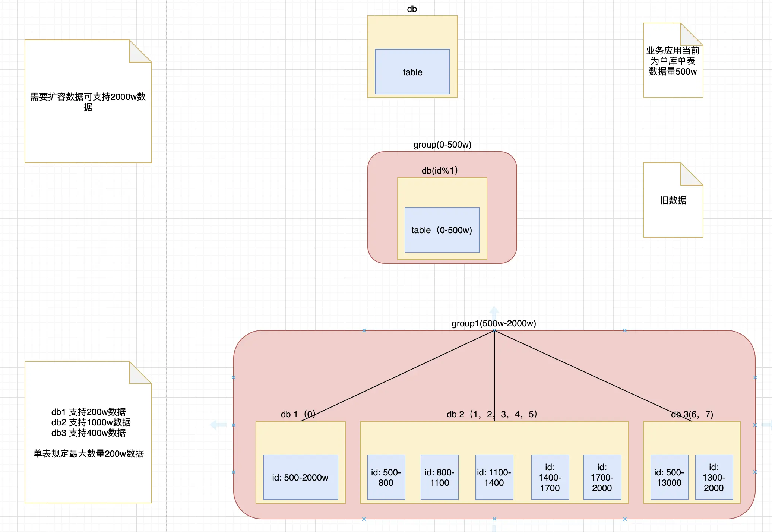Select the 'id: 500-2000w' table box
The height and width of the screenshot is (532, 772).
(x=300, y=477)
